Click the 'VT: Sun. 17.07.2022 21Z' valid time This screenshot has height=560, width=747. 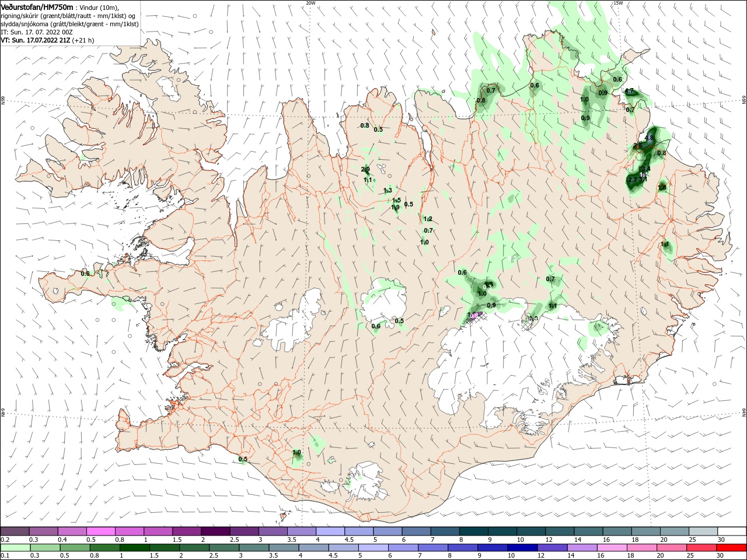pyautogui.click(x=36, y=40)
